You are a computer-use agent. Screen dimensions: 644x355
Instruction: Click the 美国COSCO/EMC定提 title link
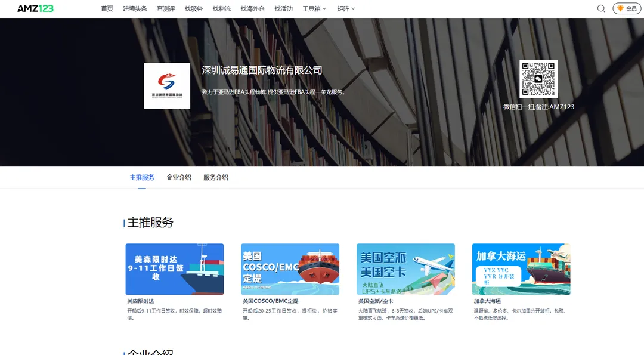tap(271, 301)
